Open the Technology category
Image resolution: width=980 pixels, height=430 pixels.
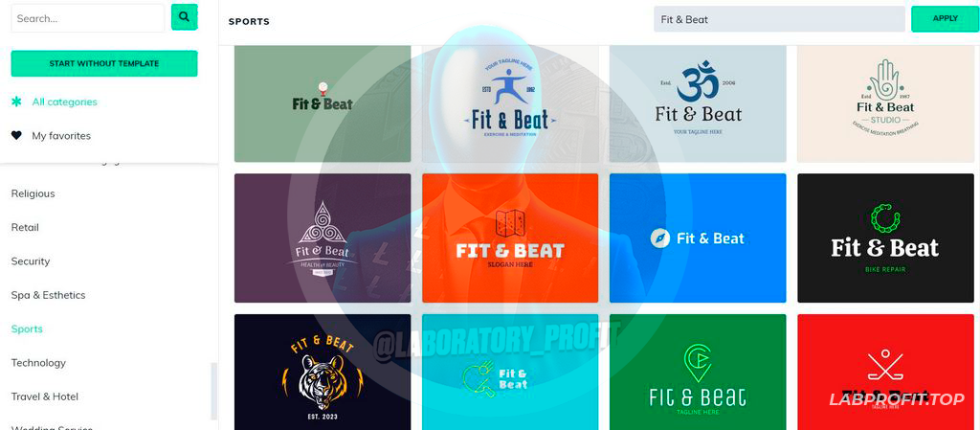pyautogui.click(x=38, y=363)
